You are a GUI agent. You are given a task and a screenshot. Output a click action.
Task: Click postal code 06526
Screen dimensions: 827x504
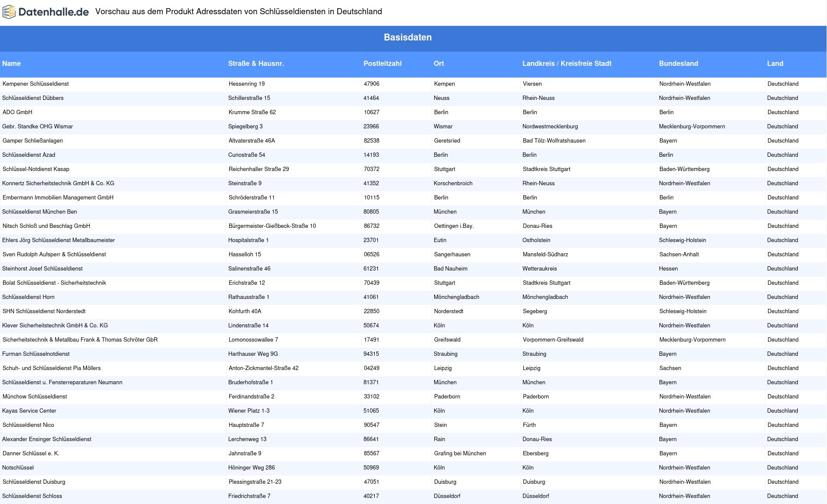pyautogui.click(x=372, y=255)
